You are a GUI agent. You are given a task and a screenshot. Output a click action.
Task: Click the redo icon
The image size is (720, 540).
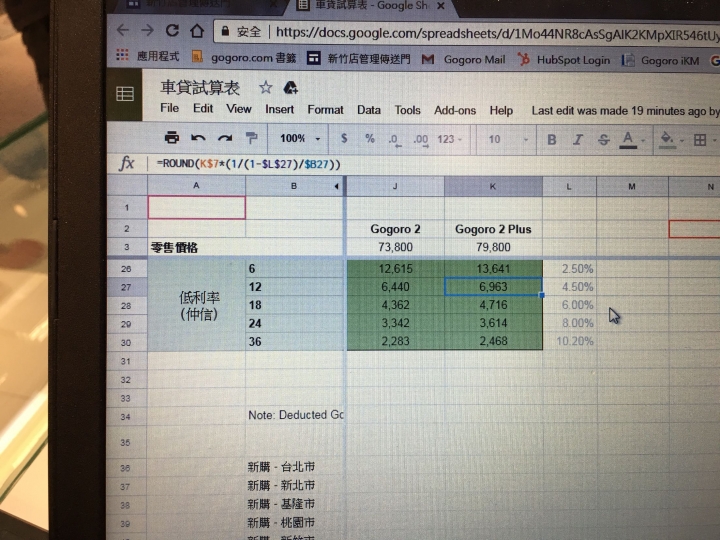click(225, 138)
